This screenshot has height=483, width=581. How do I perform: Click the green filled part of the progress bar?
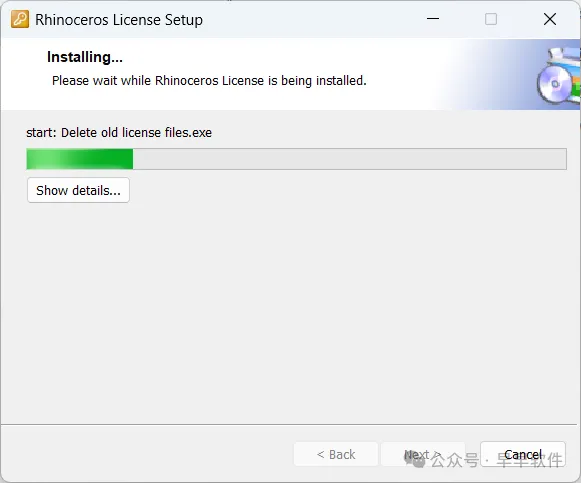pos(80,159)
